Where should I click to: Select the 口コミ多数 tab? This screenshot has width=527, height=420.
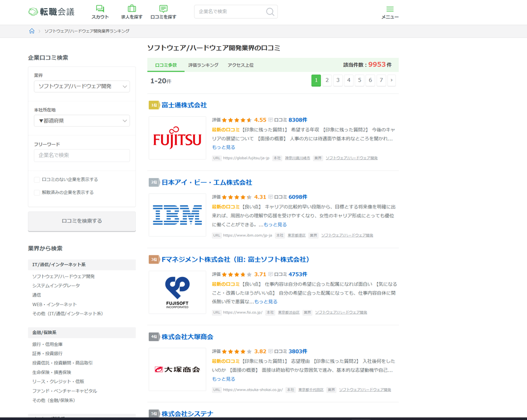[166, 65]
